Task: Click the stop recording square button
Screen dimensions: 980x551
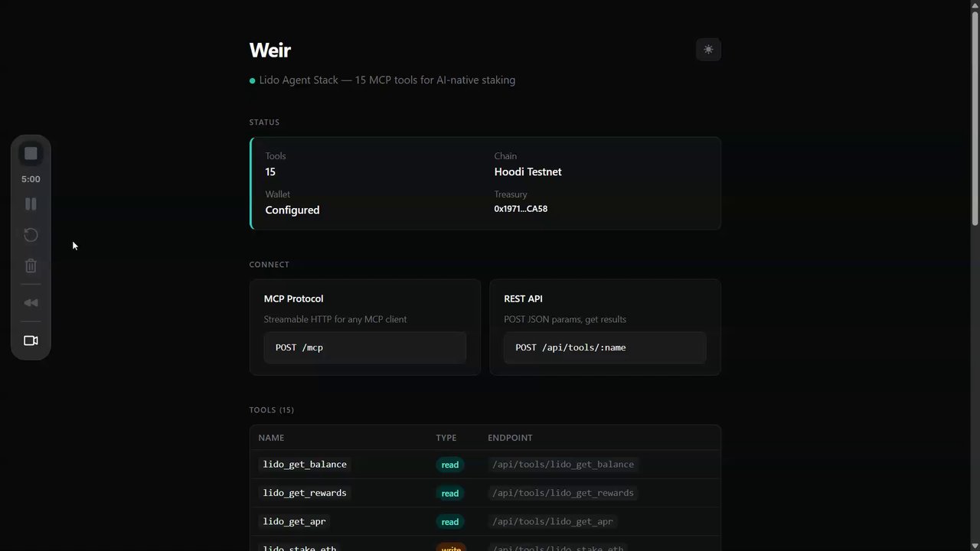Action: point(31,154)
